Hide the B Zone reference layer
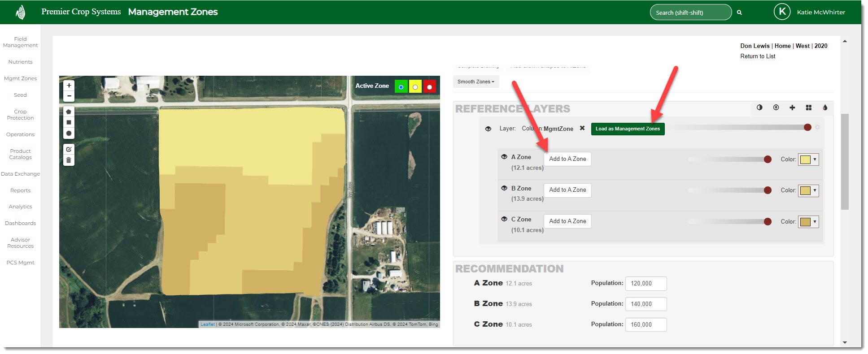 pos(504,188)
